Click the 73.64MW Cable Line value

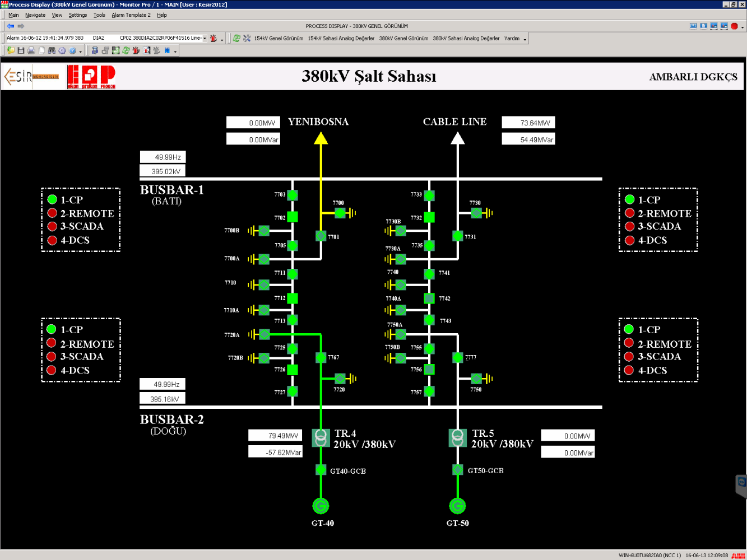click(528, 123)
